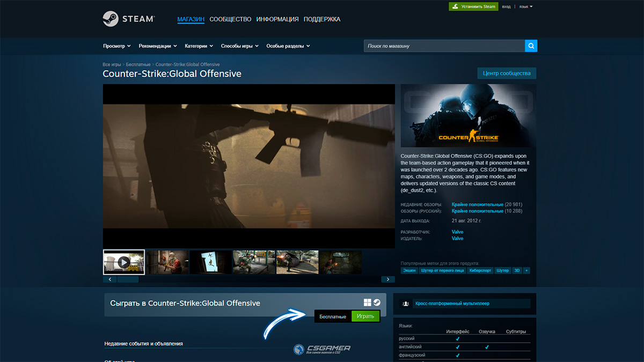The width and height of the screenshot is (644, 362).
Task: Open Кросс-платформенный мультиплеер link
Action: pos(452,304)
